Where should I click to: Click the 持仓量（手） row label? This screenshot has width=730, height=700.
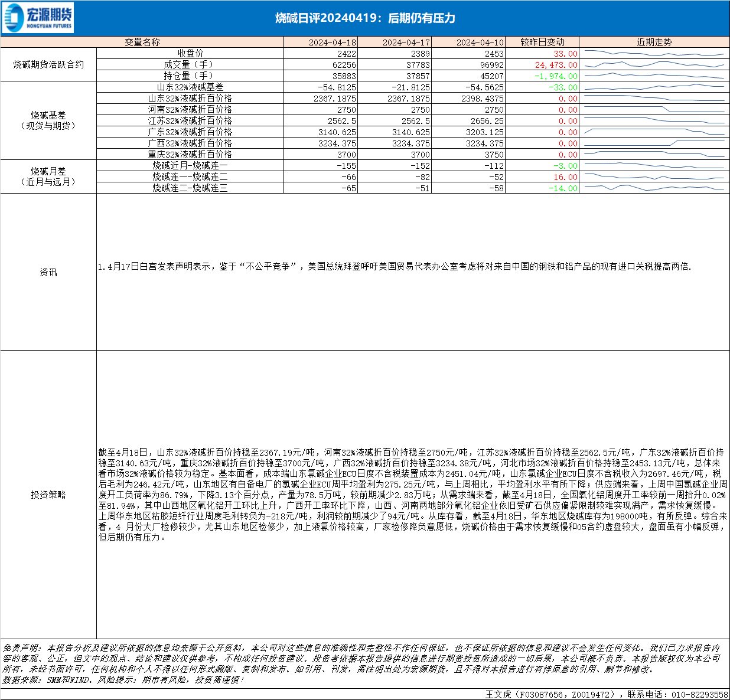190,76
